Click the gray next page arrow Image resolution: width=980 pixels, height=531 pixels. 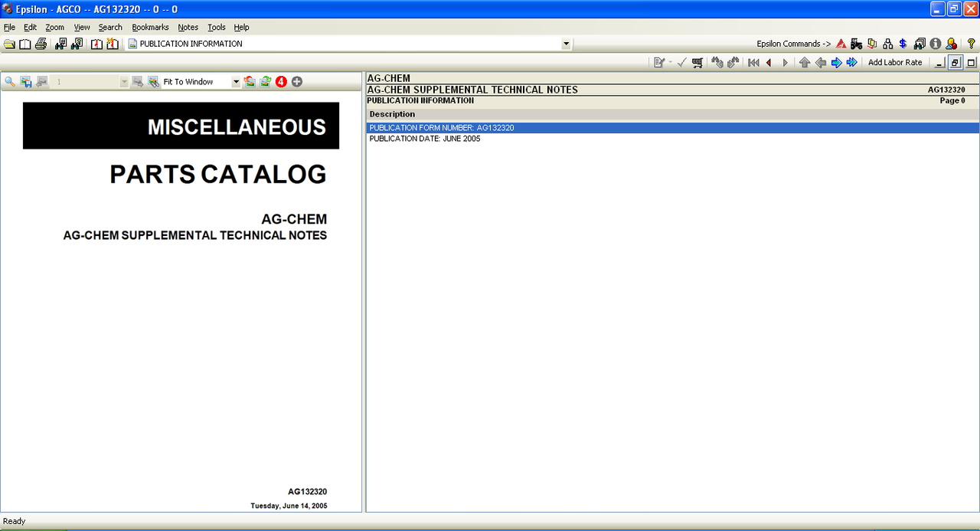coord(785,63)
